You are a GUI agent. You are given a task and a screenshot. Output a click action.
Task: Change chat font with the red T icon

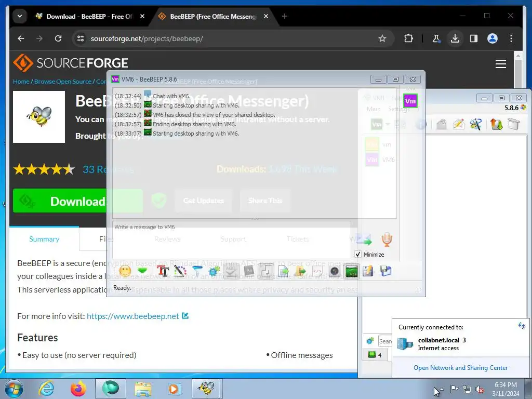coord(163,271)
